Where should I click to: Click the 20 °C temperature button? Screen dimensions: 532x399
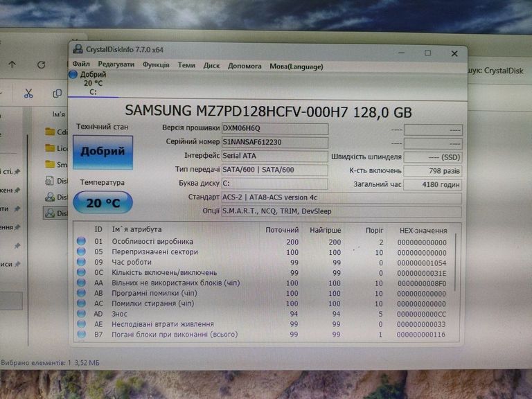[103, 202]
